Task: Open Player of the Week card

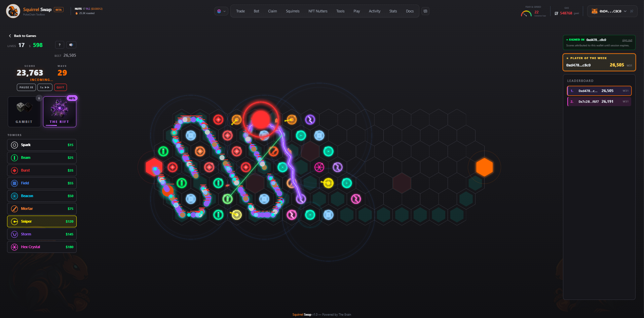Action: pyautogui.click(x=599, y=62)
